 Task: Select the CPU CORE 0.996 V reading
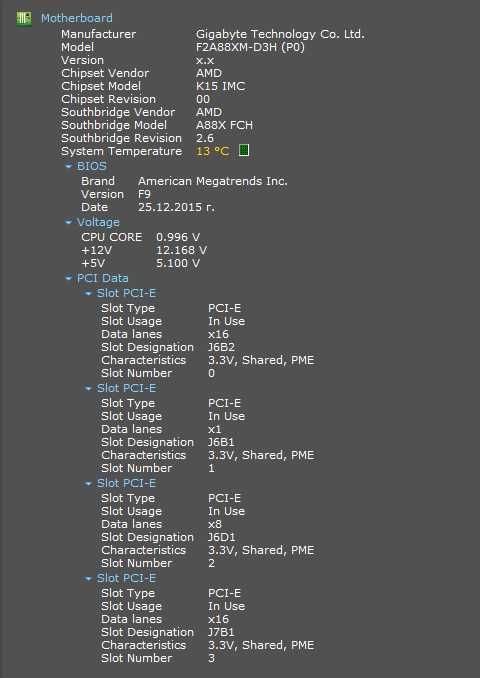[x=141, y=237]
